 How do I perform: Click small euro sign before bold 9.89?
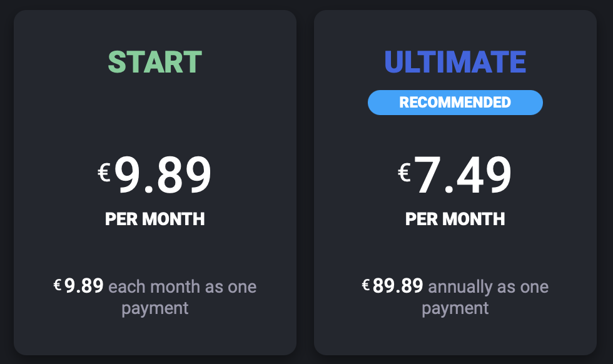click(58, 285)
